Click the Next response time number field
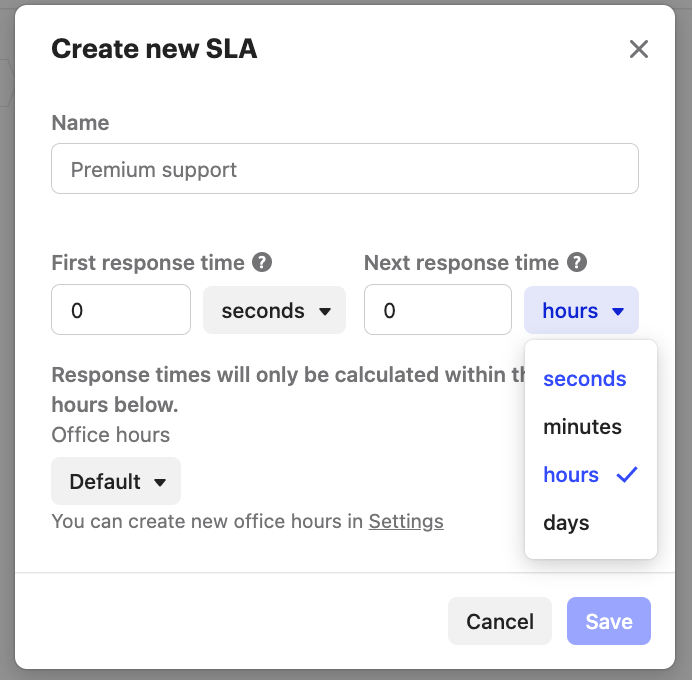Viewport: 692px width, 680px height. 438,311
